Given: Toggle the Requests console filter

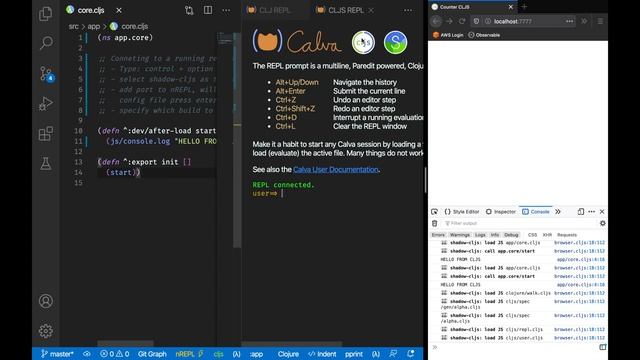Looking at the screenshot, I should (567, 235).
